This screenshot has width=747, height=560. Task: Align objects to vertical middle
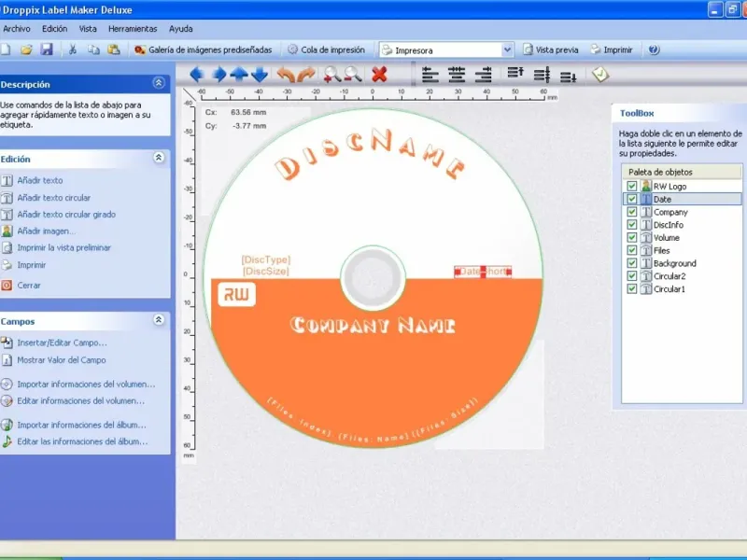[542, 75]
